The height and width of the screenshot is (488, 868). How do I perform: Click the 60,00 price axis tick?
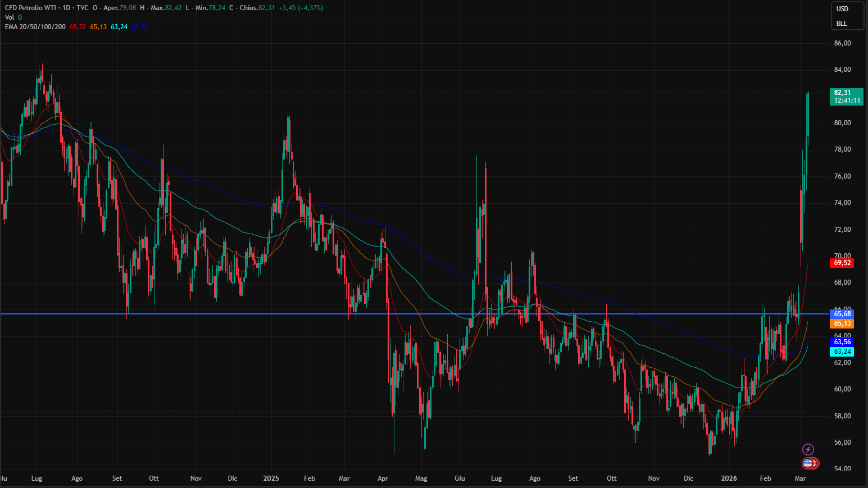[x=843, y=389]
